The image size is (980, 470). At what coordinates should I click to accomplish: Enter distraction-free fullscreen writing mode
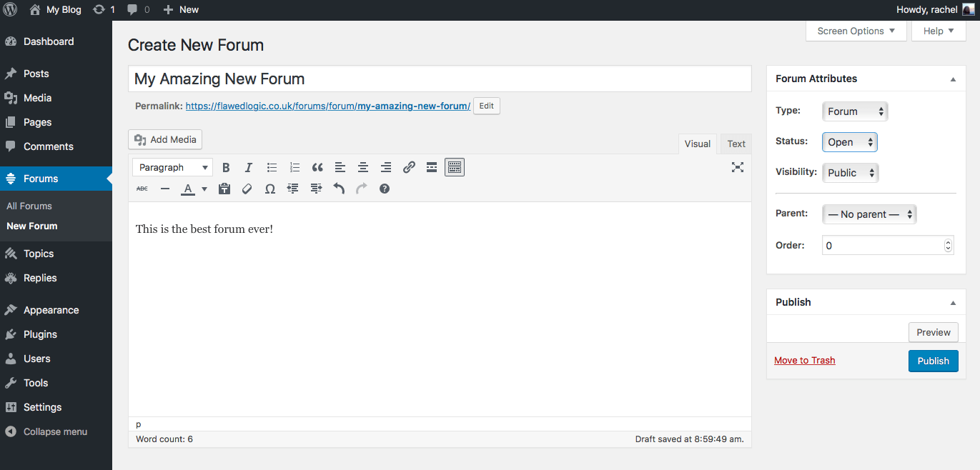tap(737, 167)
